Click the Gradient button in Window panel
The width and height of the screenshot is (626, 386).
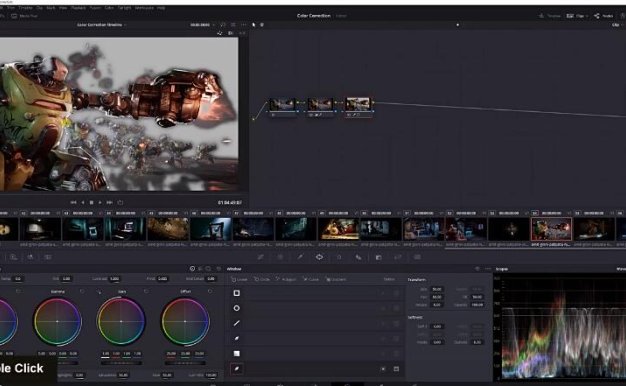tap(336, 279)
